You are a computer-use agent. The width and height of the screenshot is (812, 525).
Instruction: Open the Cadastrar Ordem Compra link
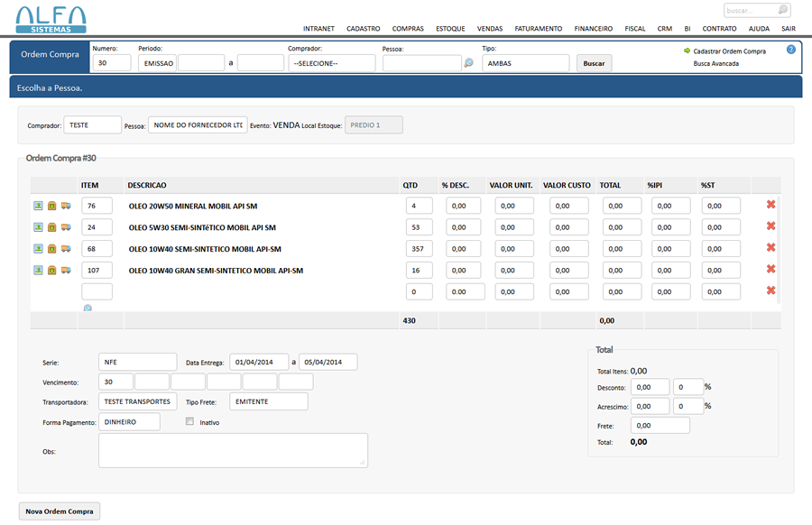[x=729, y=51]
